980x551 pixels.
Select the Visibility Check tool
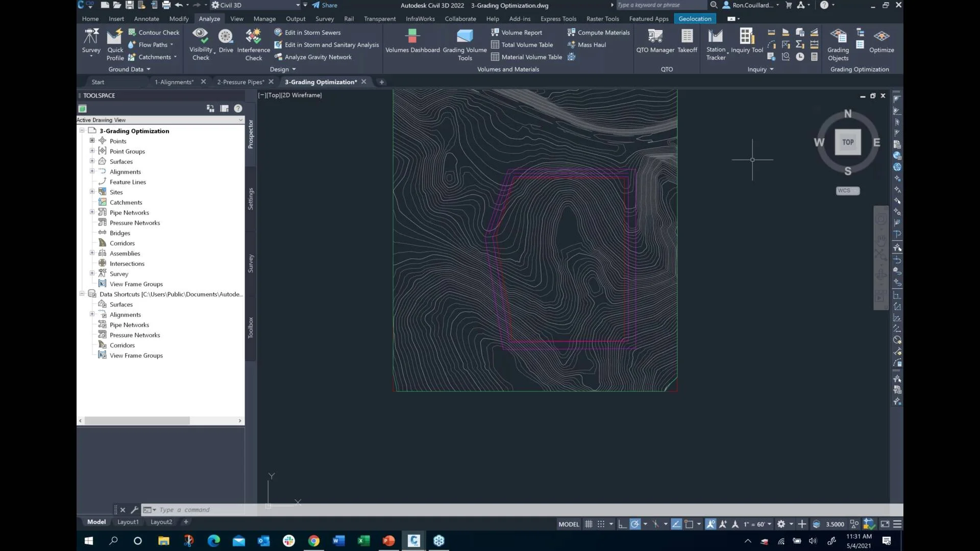[x=201, y=44]
